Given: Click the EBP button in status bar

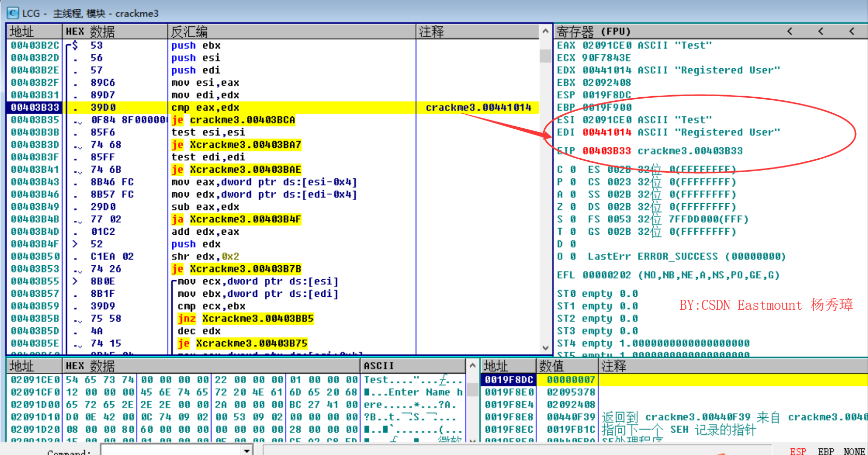Looking at the screenshot, I should (826, 451).
